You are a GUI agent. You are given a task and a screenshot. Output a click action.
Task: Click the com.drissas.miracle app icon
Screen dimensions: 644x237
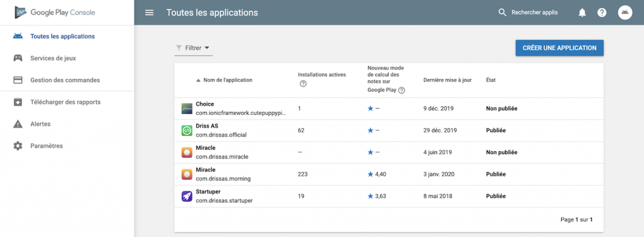point(187,152)
